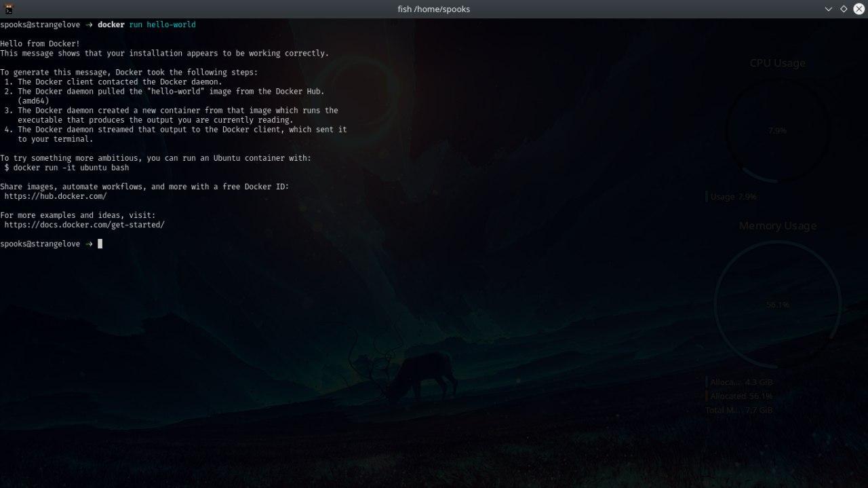Click the 'Hello from Docker!' output line
Screen dimensions: 868x488
pyautogui.click(x=40, y=43)
